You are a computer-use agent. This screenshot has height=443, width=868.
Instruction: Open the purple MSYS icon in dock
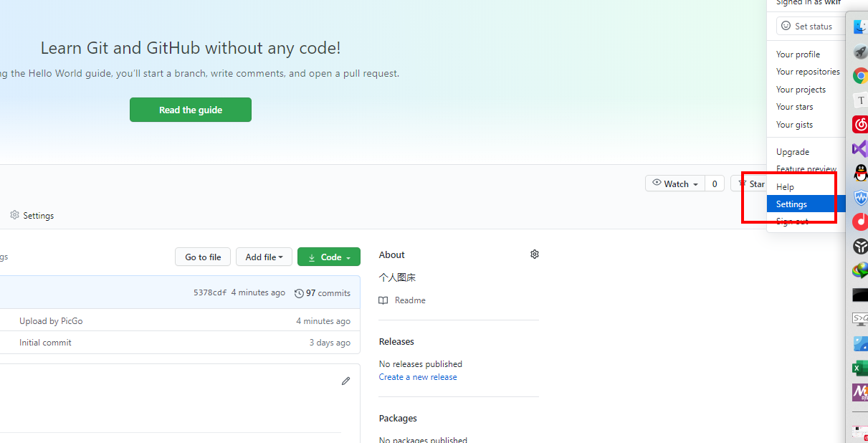[860, 393]
